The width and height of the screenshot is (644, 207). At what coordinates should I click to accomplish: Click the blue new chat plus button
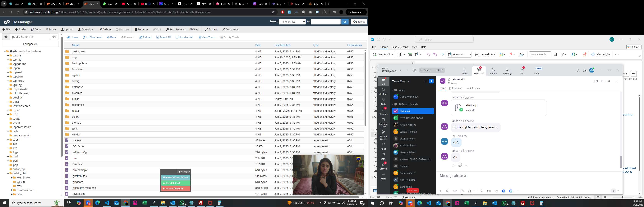pyautogui.click(x=431, y=81)
